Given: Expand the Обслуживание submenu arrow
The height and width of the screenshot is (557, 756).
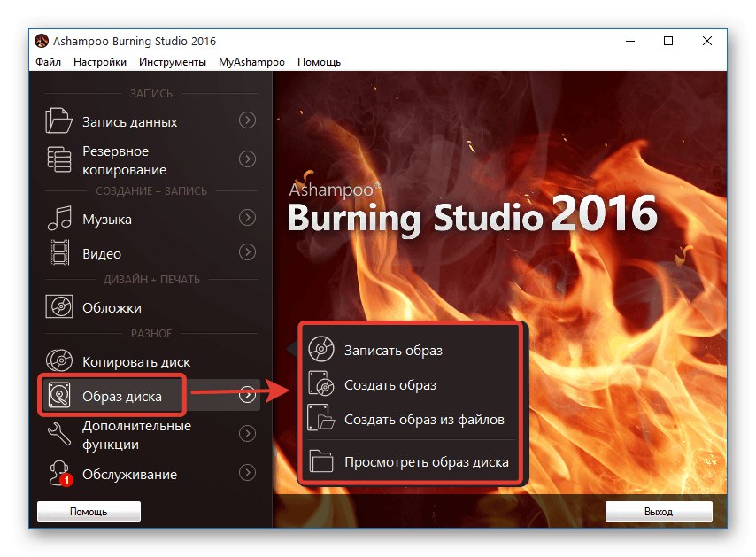Looking at the screenshot, I should point(247,473).
